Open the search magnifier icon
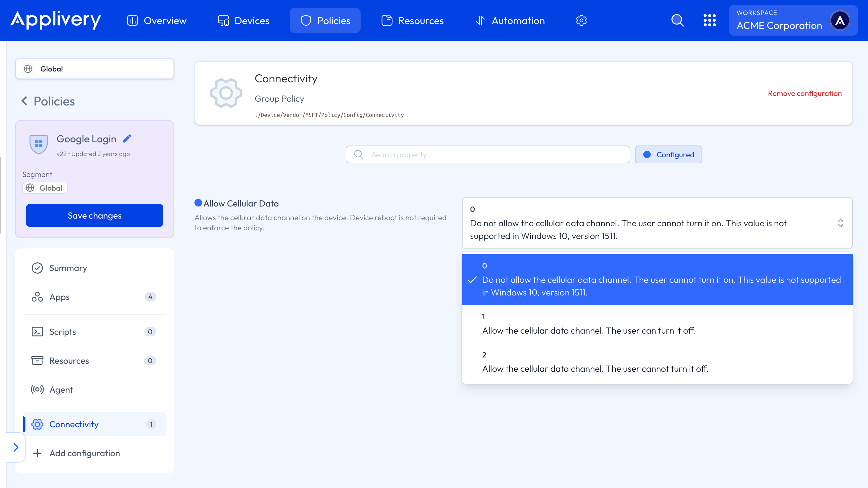Viewport: 868px width, 488px height. [x=677, y=21]
